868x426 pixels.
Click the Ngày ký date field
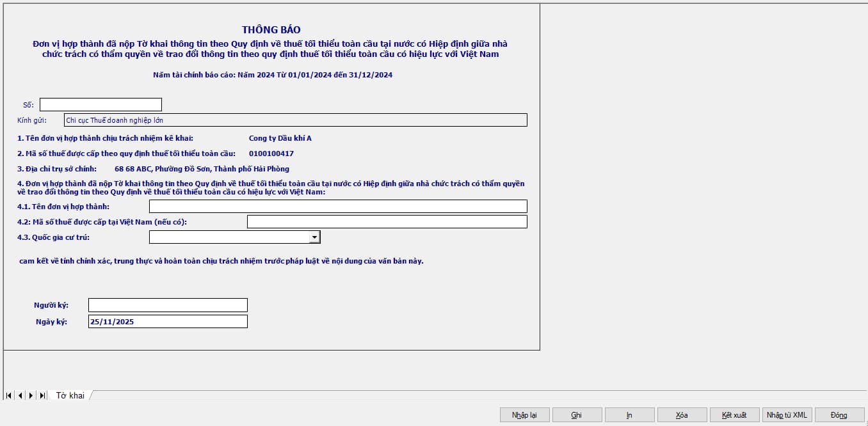pyautogui.click(x=168, y=322)
